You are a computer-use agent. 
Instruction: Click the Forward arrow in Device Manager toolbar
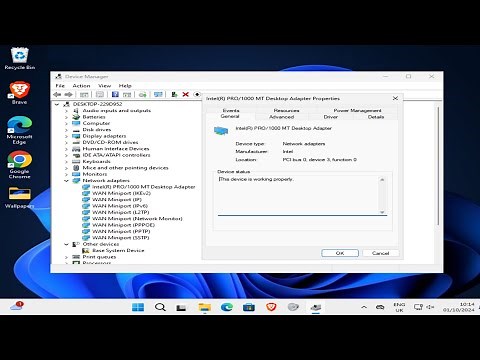(x=68, y=95)
